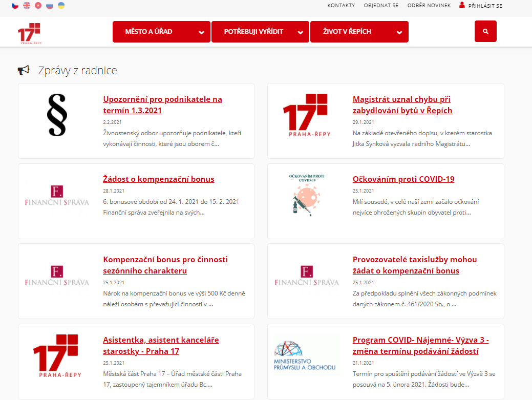Click Praha-Řepy logo in Asistentka article
532x400 pixels.
pyautogui.click(x=57, y=356)
